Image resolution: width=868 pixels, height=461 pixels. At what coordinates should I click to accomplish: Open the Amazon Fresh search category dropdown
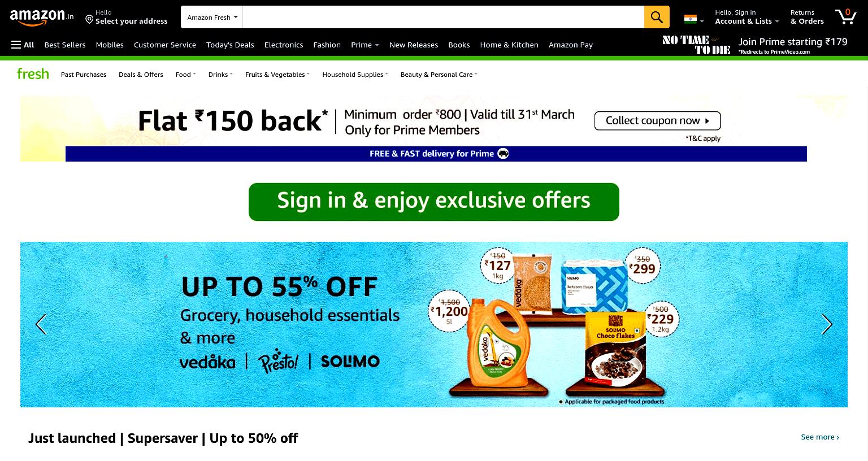[212, 17]
